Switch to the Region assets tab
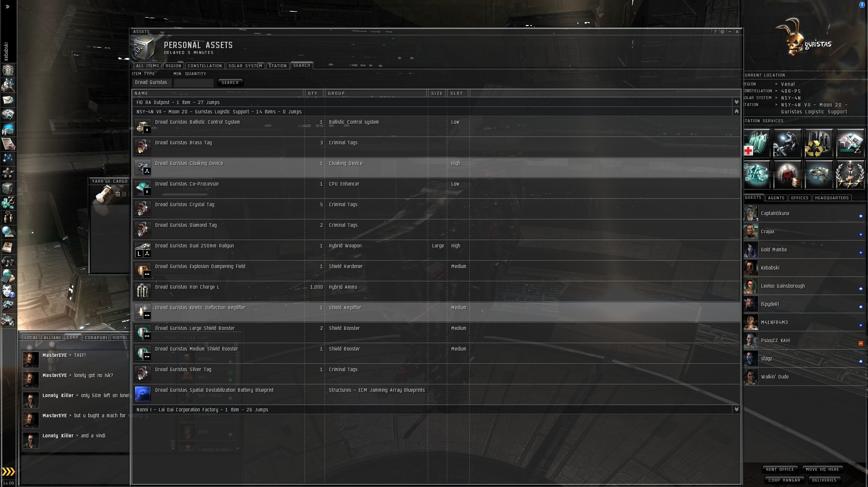 click(x=173, y=66)
